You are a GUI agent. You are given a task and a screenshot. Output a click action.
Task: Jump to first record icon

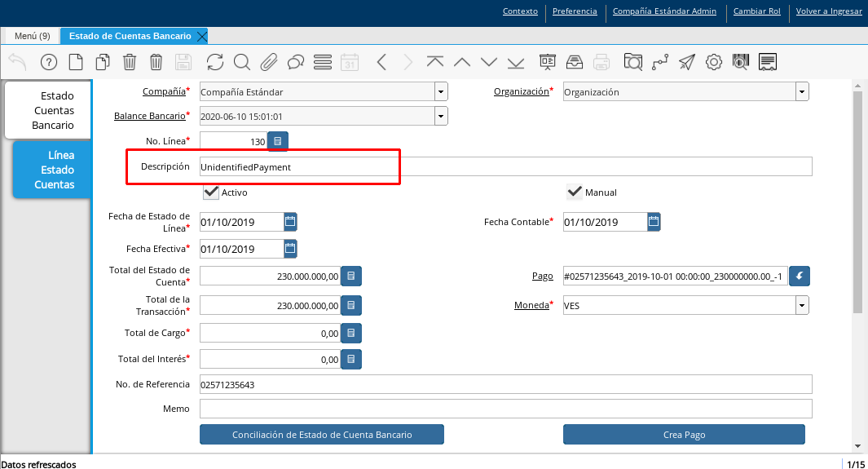(x=435, y=62)
